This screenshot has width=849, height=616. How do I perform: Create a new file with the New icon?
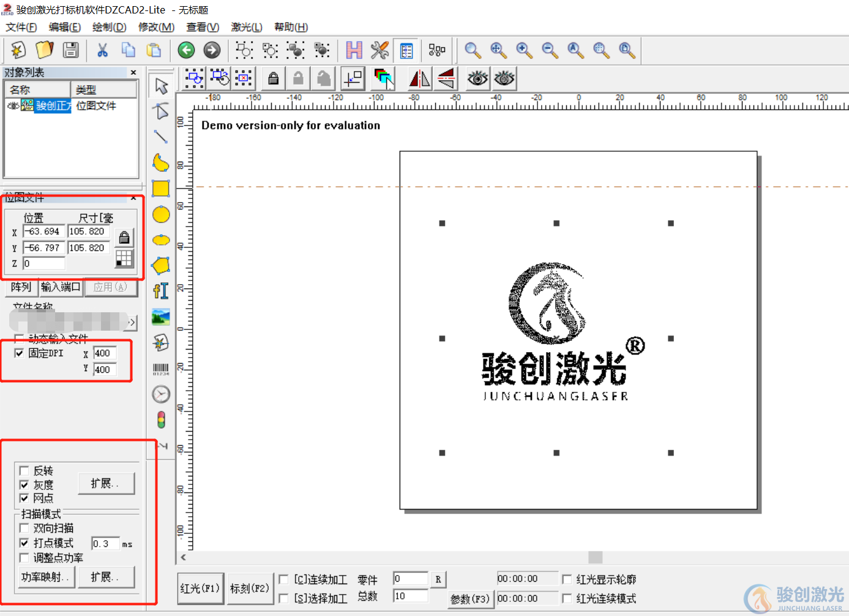(18, 50)
